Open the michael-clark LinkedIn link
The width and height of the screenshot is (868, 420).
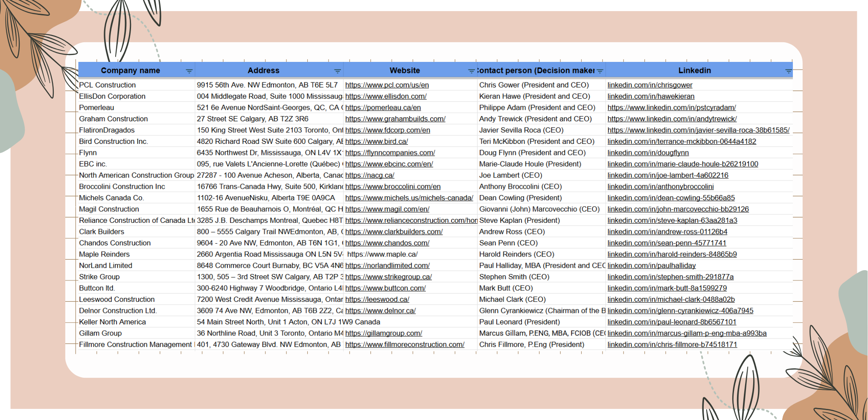[x=671, y=300]
